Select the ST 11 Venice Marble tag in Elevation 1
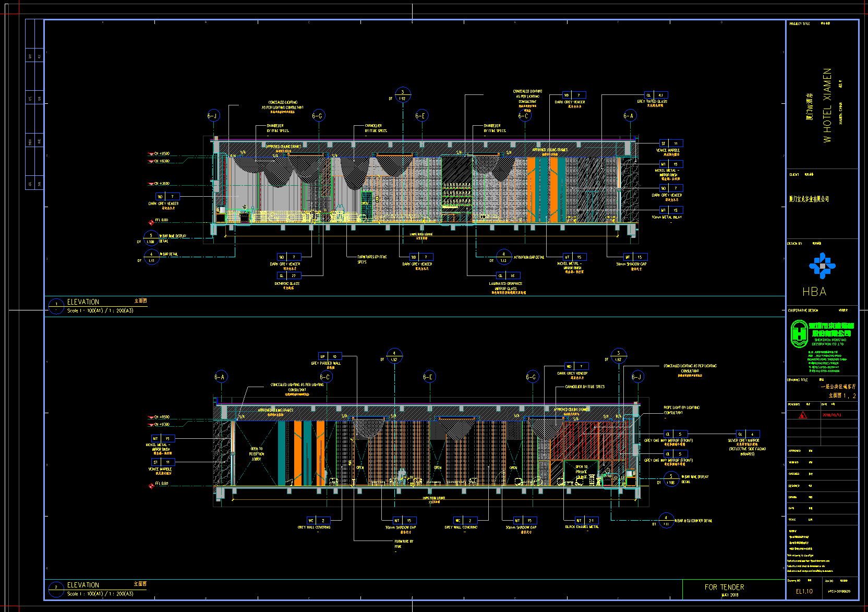The height and width of the screenshot is (612, 868). (x=670, y=143)
